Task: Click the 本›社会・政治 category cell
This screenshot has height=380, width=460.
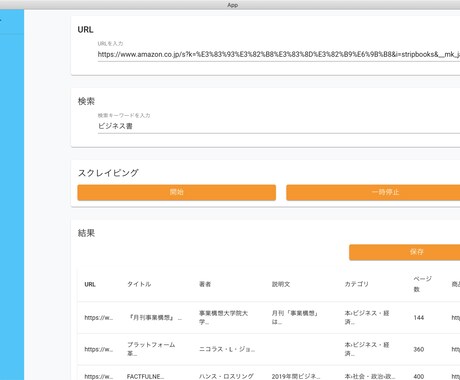Action: click(x=369, y=376)
